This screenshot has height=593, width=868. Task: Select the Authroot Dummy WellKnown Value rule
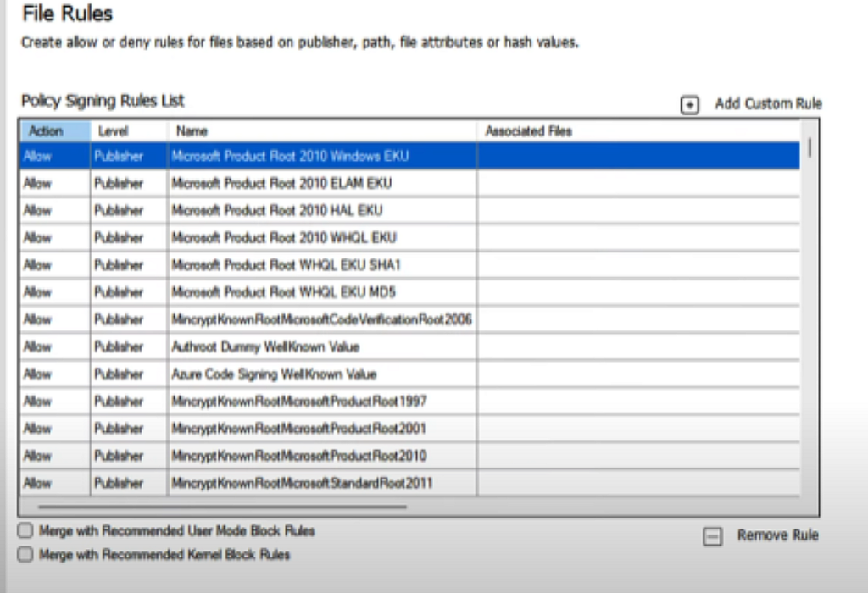click(x=254, y=346)
